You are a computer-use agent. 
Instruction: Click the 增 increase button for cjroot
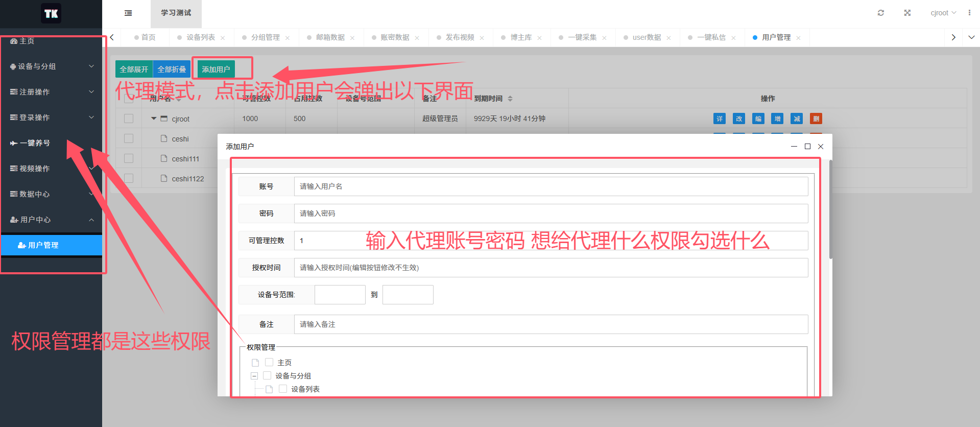point(777,118)
